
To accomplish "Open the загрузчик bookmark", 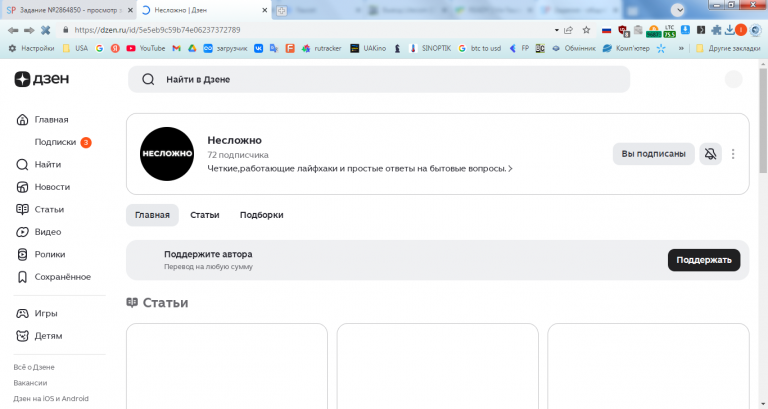I will 225,48.
